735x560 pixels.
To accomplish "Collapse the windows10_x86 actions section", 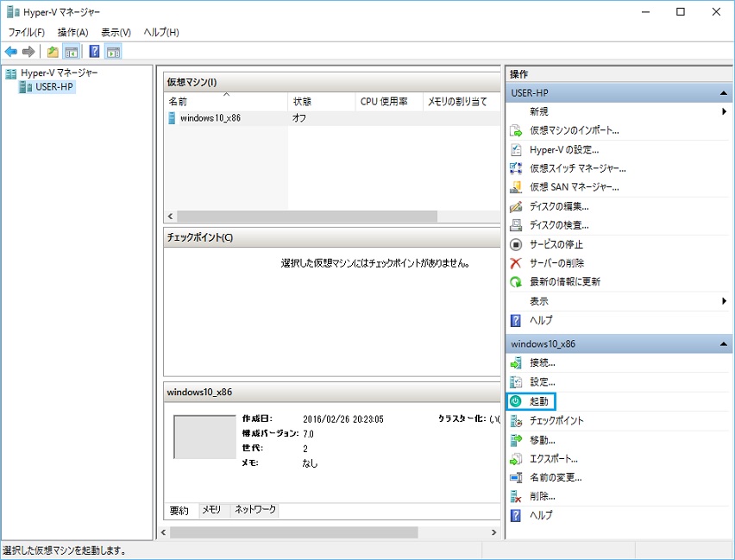I will (x=723, y=343).
